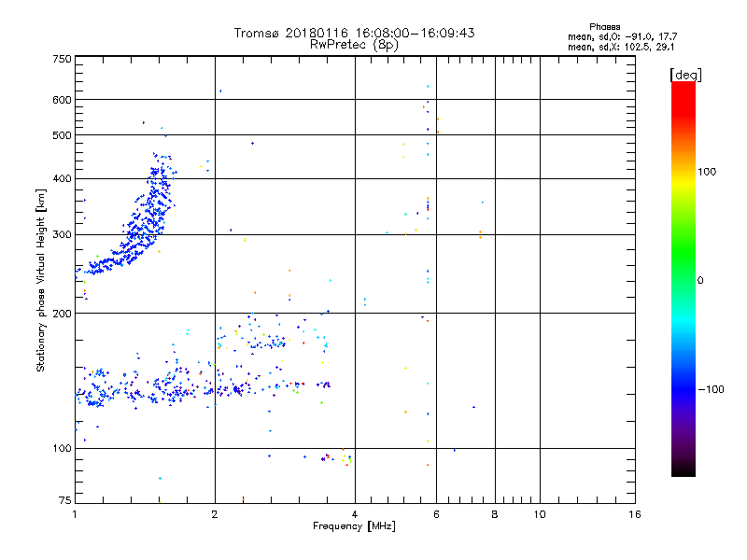This screenshot has height=560, width=747.
Task: Click the y-axis tick label '750'
Action: coord(62,59)
